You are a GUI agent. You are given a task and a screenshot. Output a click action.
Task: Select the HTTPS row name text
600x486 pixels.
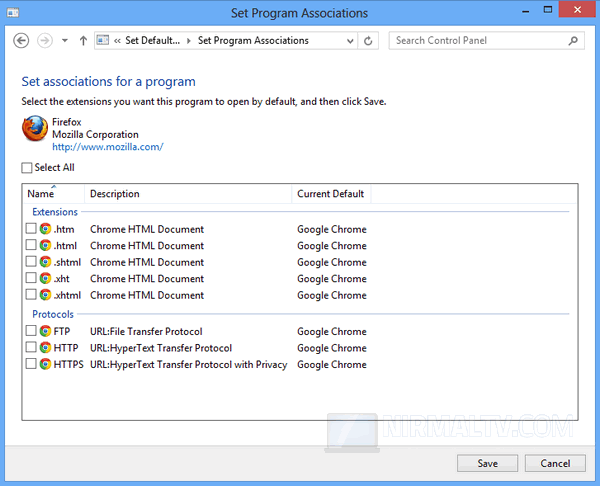tap(68, 364)
